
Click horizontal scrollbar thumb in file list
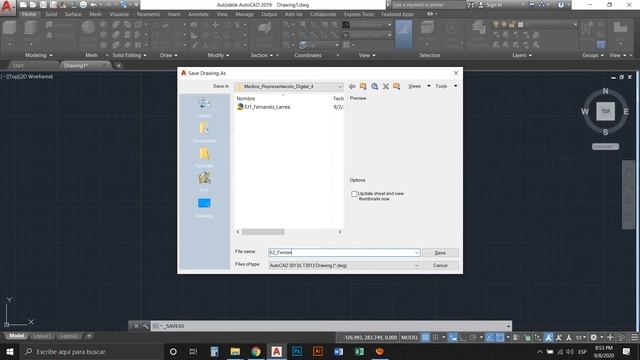coord(263,232)
